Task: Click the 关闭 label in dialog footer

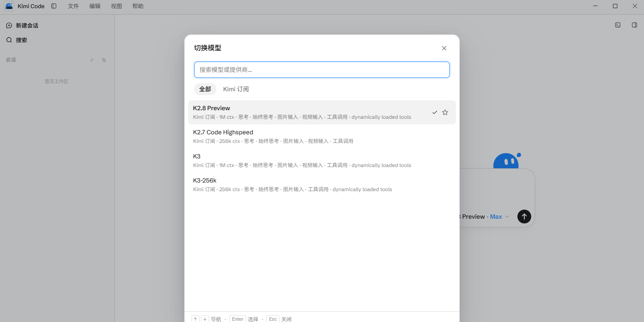Action: (286, 319)
